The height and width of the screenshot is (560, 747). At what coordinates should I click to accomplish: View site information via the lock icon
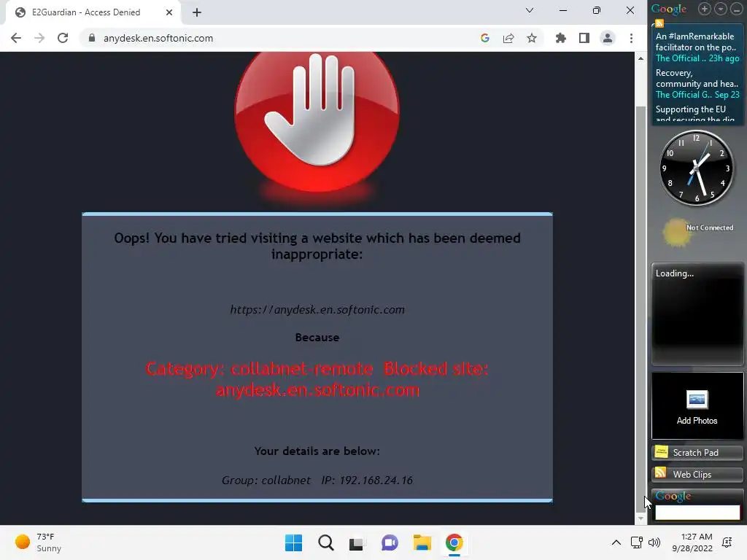pos(91,38)
